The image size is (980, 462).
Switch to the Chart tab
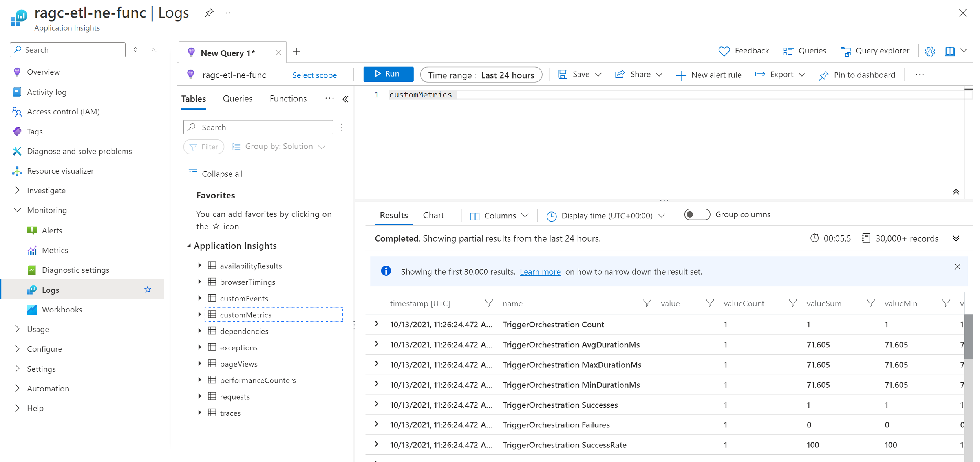coord(433,215)
